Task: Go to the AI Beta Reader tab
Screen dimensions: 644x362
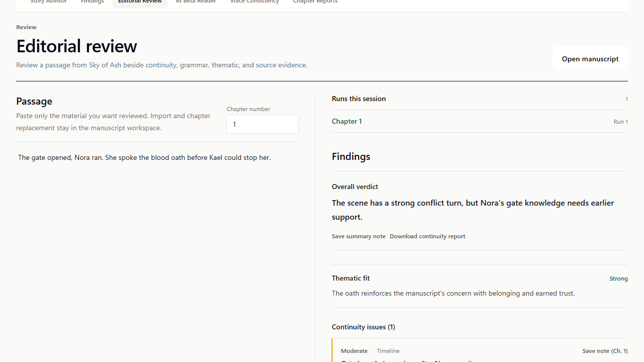Action: (196, 2)
